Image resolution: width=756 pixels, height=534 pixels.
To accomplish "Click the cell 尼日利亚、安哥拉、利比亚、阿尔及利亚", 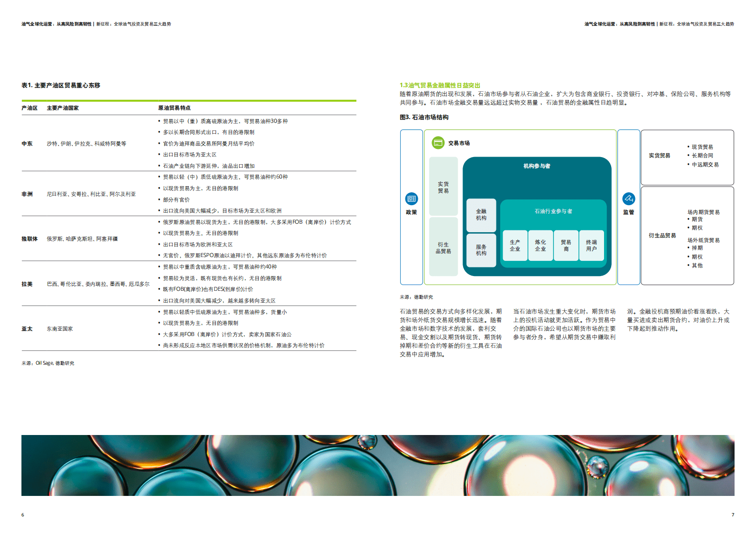I will tap(91, 194).
